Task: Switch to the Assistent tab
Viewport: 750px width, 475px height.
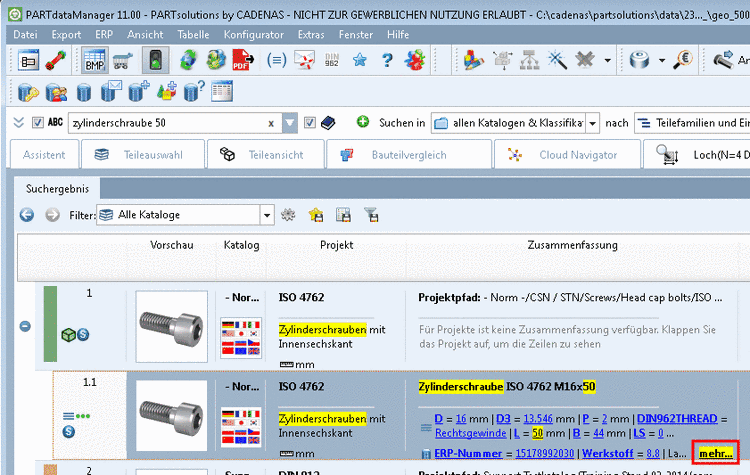Action: coord(44,155)
